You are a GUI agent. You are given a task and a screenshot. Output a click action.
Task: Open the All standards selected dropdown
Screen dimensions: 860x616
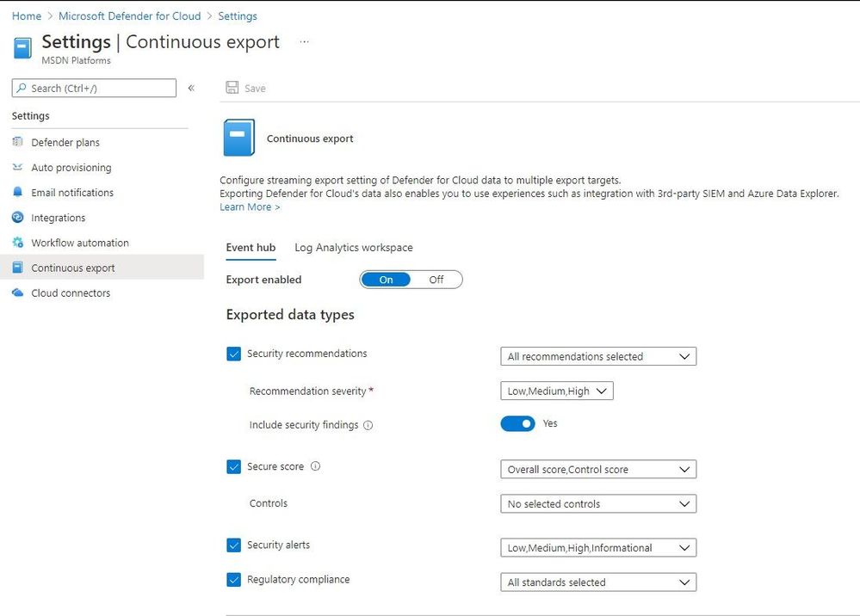click(598, 582)
